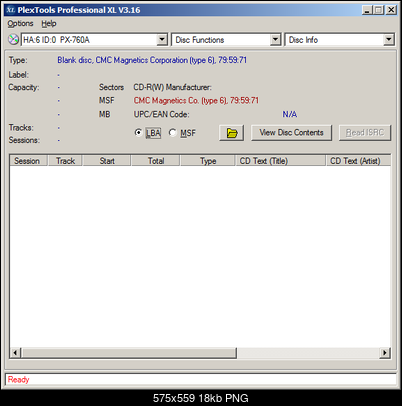Click the Session column header
The height and width of the screenshot is (406, 402).
tap(29, 161)
